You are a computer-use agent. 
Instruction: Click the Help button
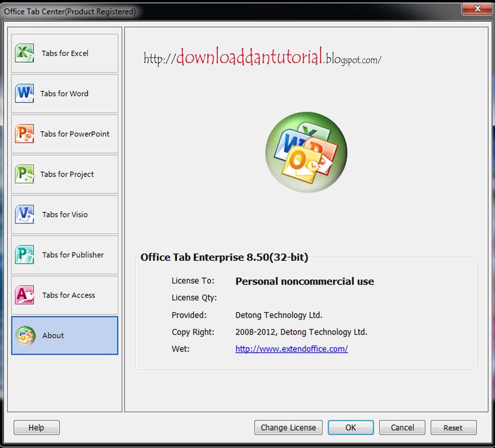37,428
